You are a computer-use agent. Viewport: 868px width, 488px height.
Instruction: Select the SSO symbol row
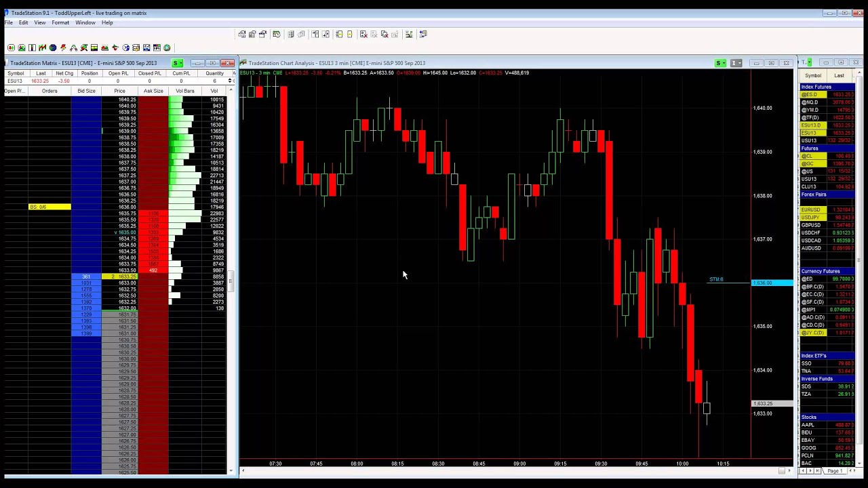(827, 363)
